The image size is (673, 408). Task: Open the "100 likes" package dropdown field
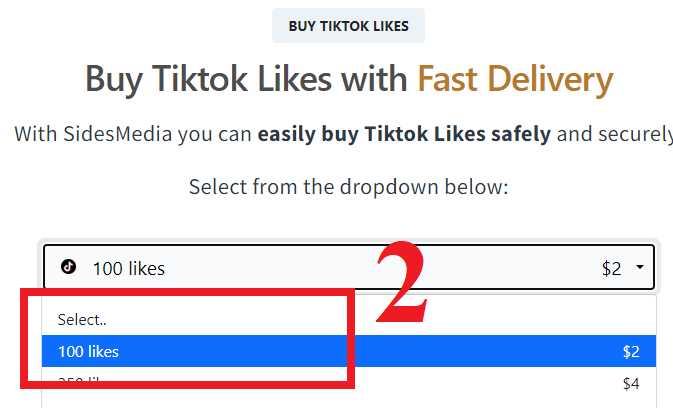(x=349, y=267)
